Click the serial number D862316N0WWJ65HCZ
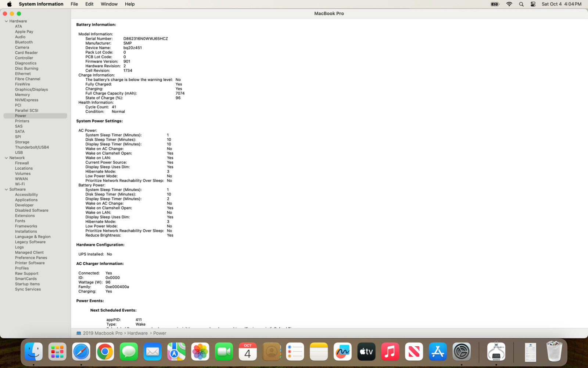 pyautogui.click(x=146, y=39)
